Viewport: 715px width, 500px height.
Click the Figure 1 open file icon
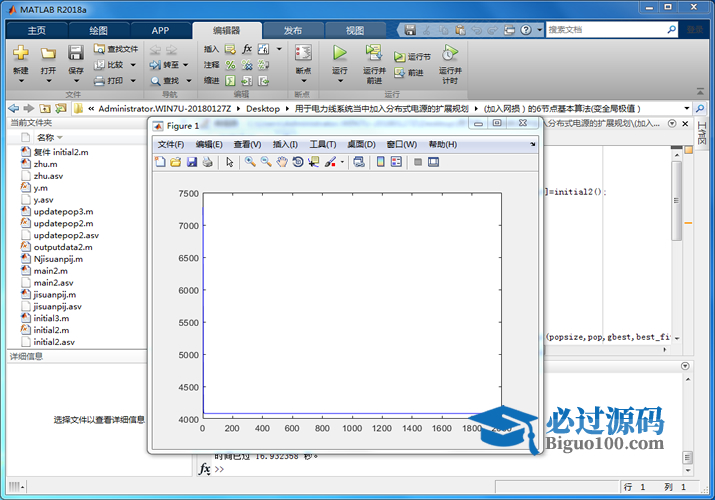pyautogui.click(x=176, y=162)
